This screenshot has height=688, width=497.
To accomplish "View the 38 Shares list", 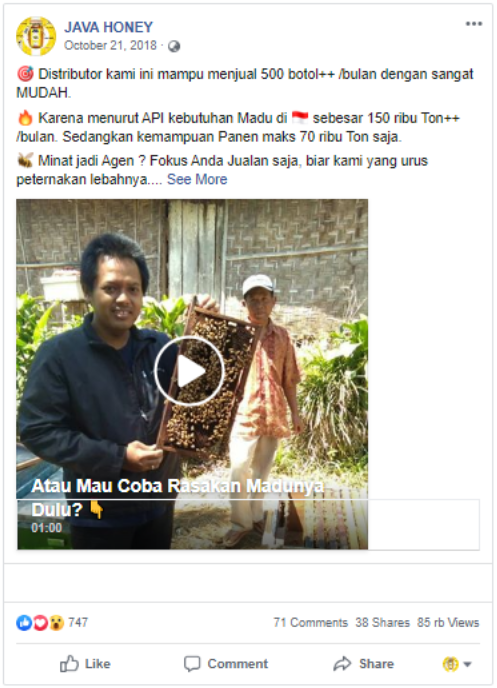I will [x=382, y=623].
